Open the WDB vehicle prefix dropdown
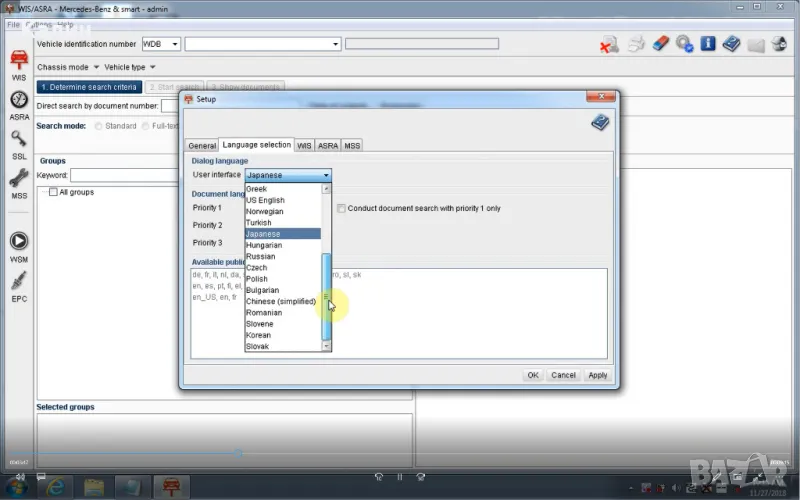Image resolution: width=800 pixels, height=500 pixels. point(175,44)
